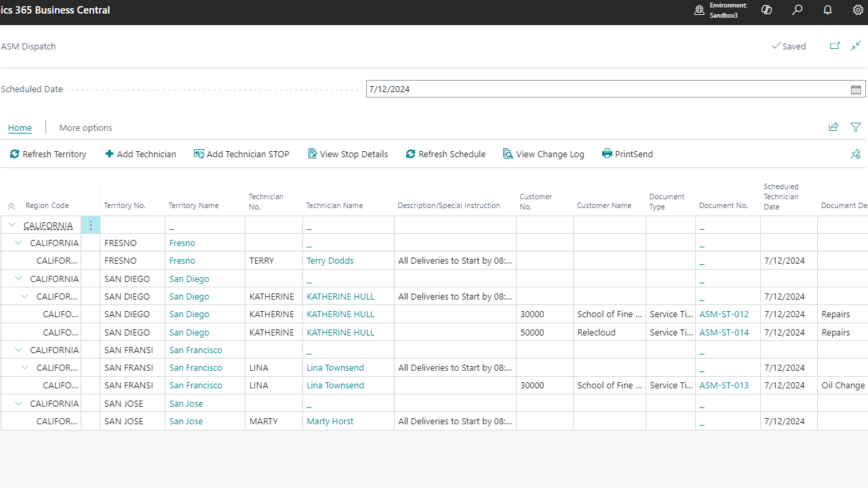Switch to the More options tab
This screenshot has height=488, width=868.
(85, 128)
